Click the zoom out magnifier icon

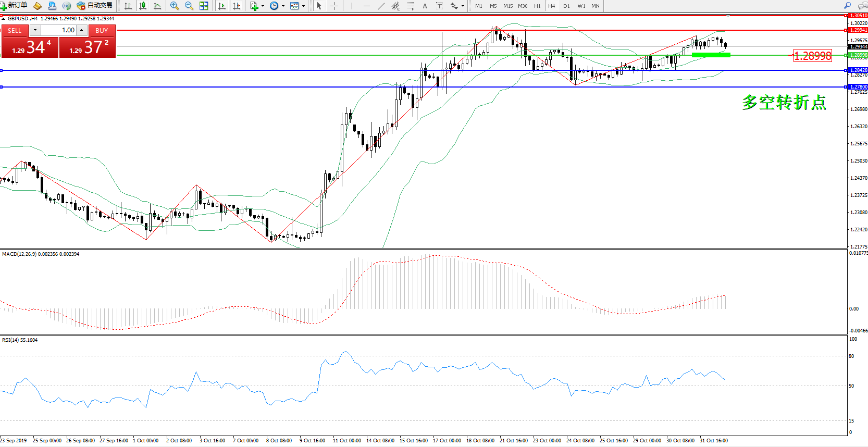189,6
